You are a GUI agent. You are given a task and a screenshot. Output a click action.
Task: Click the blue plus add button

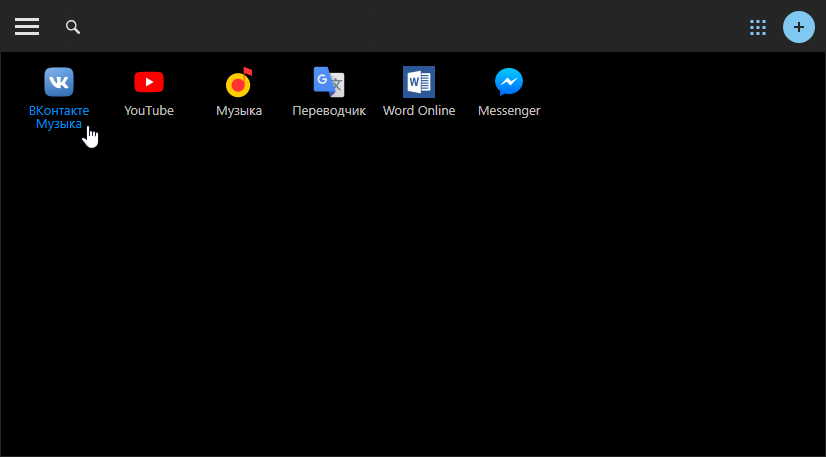[799, 27]
